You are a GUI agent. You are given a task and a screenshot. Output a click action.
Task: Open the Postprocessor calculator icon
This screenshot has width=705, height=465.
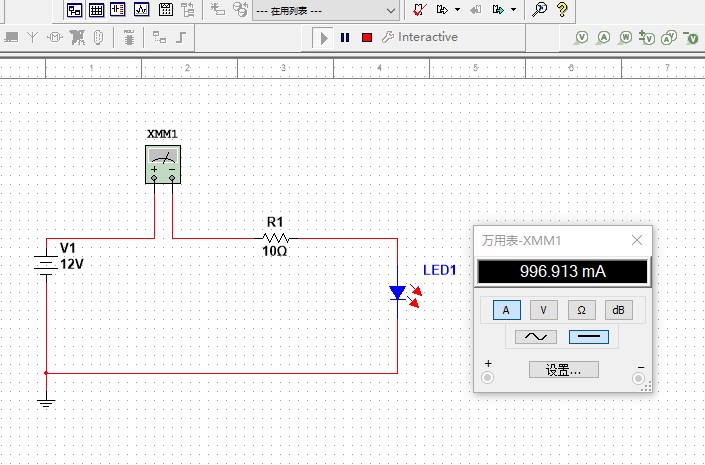165,9
